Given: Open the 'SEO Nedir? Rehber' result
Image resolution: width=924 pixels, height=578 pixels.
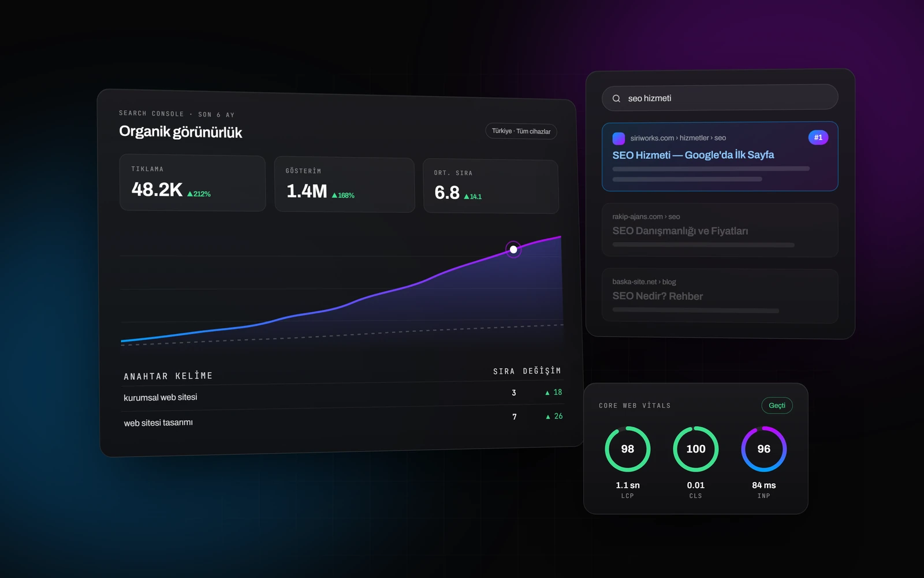Looking at the screenshot, I should (x=720, y=296).
